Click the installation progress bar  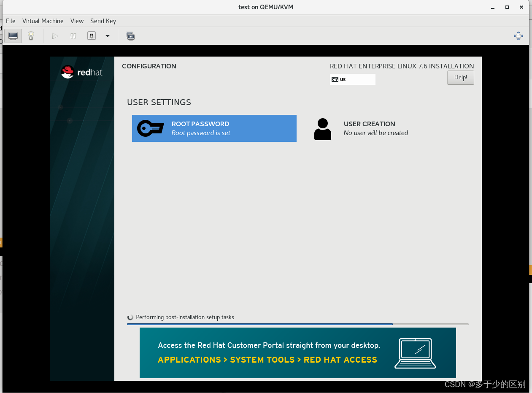click(x=298, y=324)
